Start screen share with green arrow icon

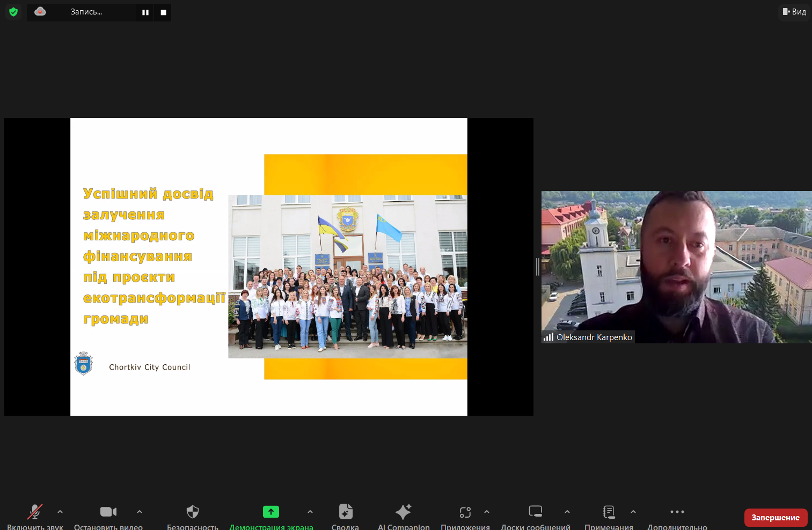click(271, 512)
